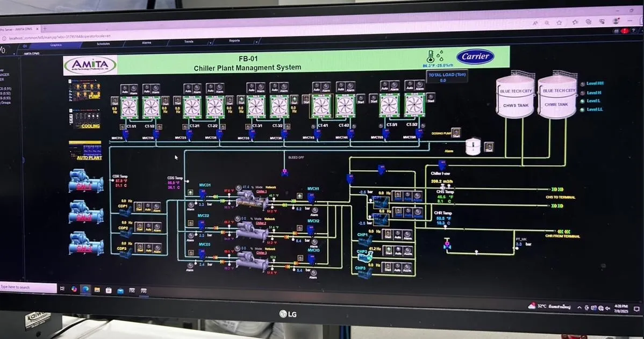Click the Windows taskbar search box
644x339 pixels.
point(28,287)
